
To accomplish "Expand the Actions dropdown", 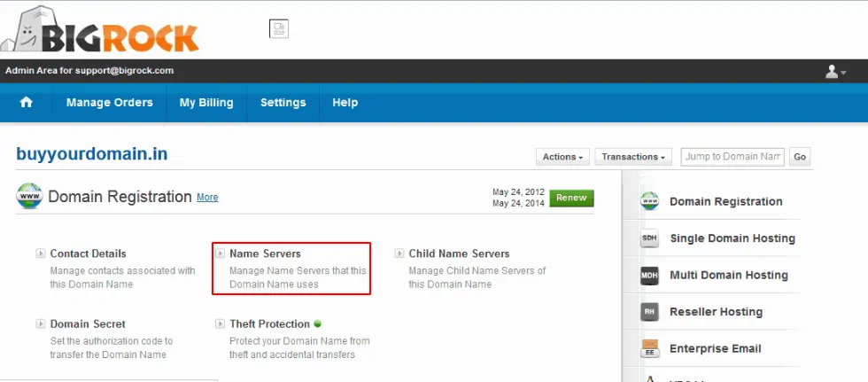I will coord(562,157).
